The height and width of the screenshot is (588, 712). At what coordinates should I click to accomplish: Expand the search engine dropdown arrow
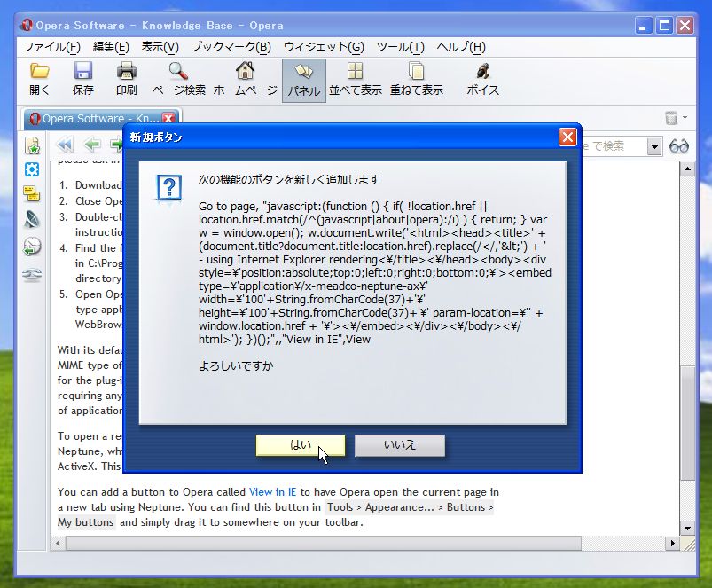(653, 146)
